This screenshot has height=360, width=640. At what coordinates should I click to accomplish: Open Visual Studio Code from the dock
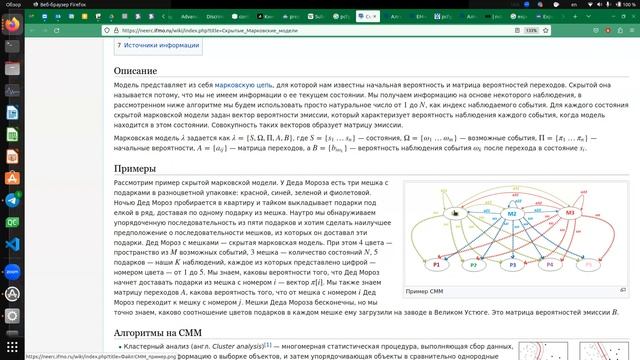point(12,244)
